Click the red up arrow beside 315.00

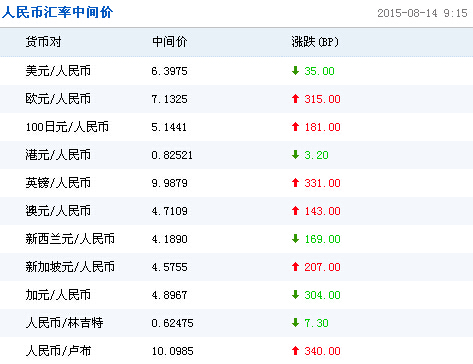tap(295, 99)
